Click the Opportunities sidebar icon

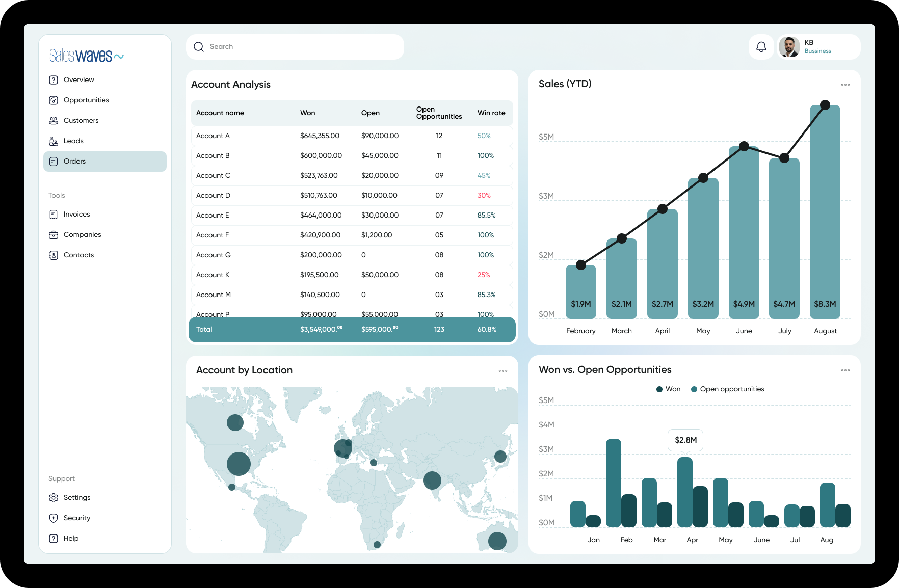tap(54, 100)
